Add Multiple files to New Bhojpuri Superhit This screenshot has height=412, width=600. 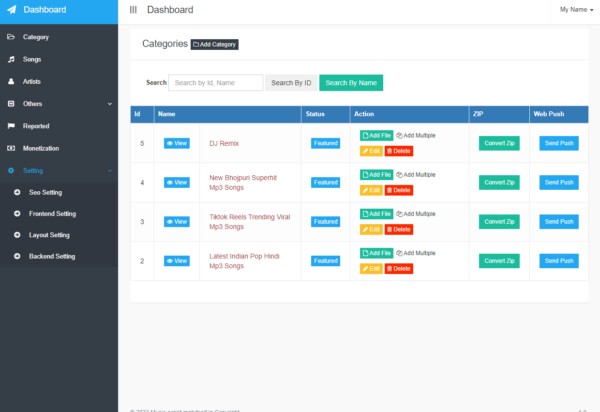[416, 175]
